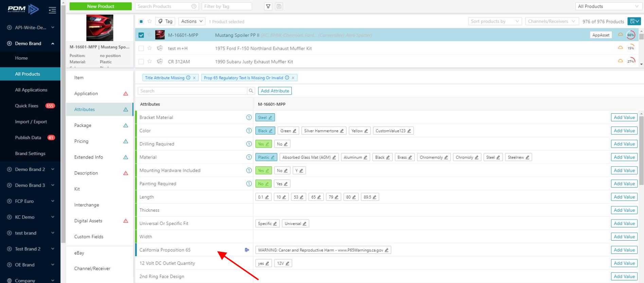Click the pencil icon on the Prop 65 warning value
The width and height of the screenshot is (644, 283).
point(387,250)
